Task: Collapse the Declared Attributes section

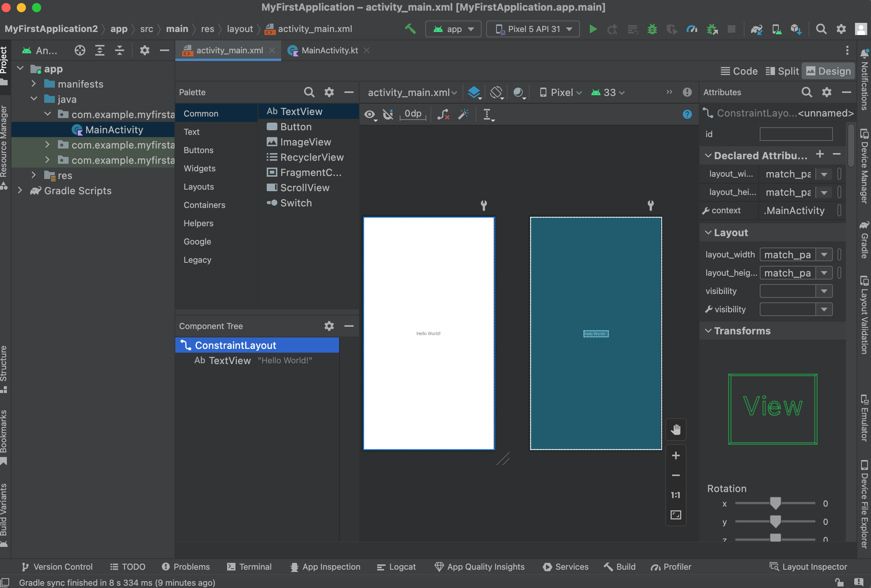Action: coord(708,155)
